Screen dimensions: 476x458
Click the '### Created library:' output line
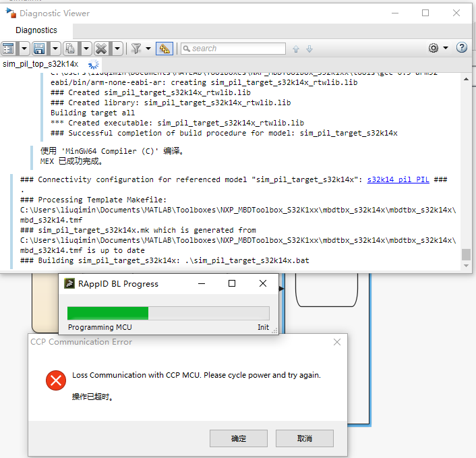[x=171, y=103]
